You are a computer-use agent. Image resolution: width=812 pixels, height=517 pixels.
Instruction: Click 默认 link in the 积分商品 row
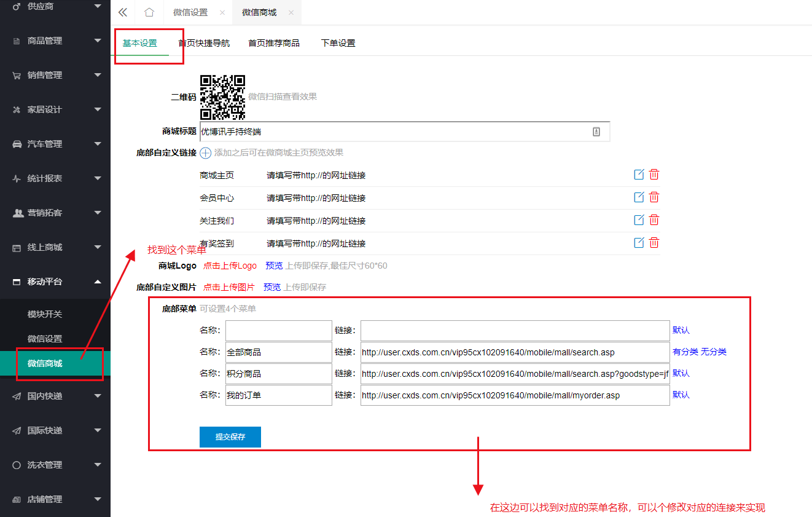click(681, 373)
